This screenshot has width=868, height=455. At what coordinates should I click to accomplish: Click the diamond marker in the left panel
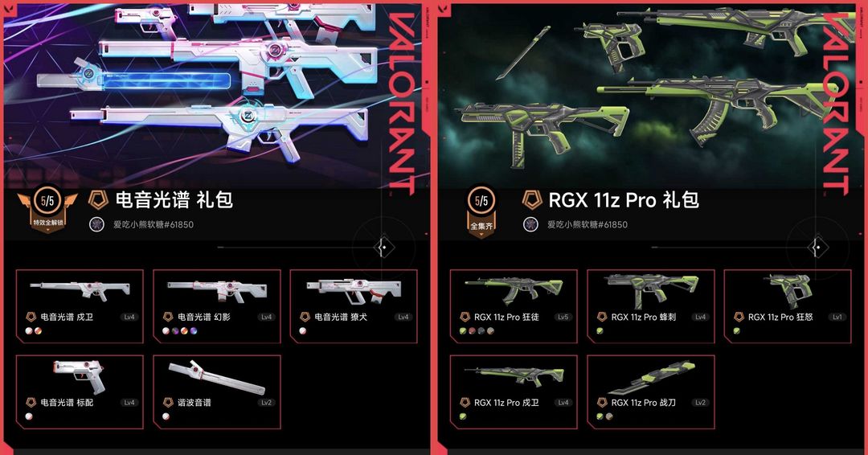[384, 247]
